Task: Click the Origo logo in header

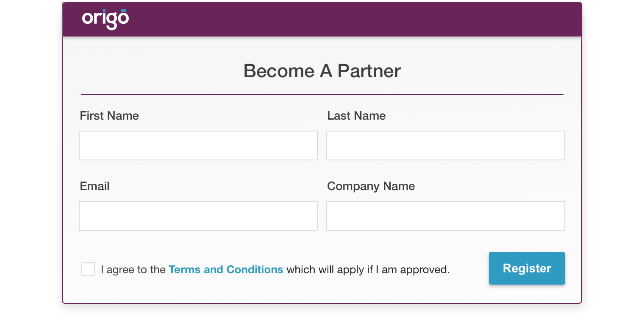Action: pyautogui.click(x=105, y=20)
